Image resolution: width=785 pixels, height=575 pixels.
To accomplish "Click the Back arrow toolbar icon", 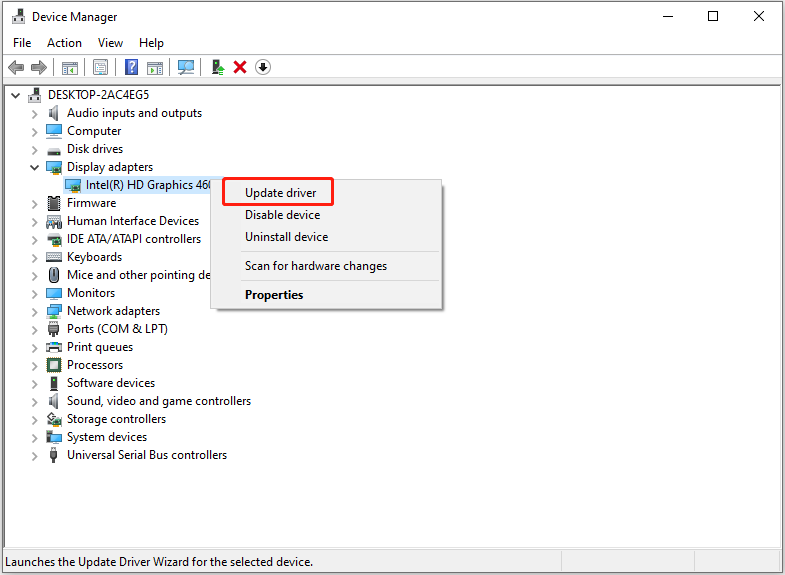I will coord(16,67).
